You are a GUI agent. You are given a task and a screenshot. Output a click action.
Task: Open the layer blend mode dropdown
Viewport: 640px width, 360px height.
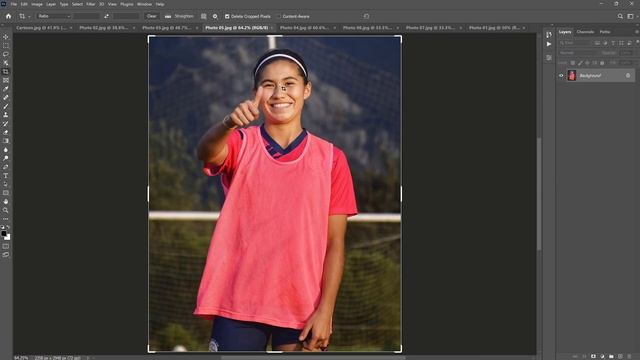tap(579, 53)
